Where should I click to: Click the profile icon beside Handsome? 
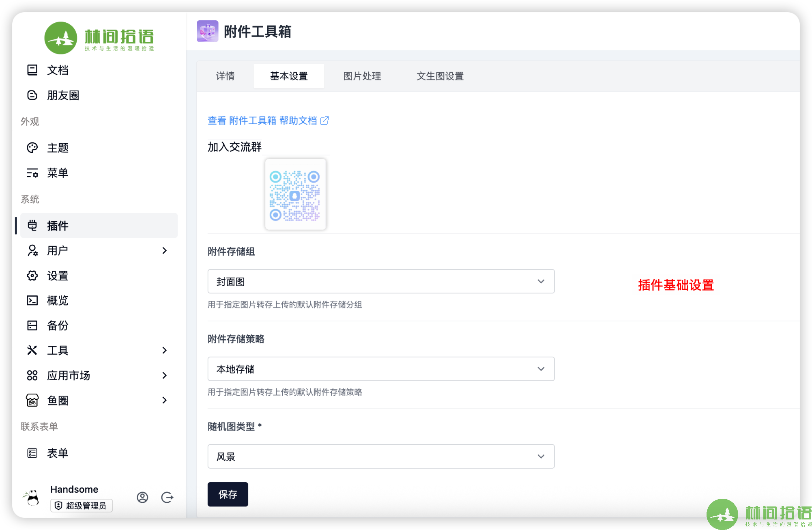click(x=142, y=497)
